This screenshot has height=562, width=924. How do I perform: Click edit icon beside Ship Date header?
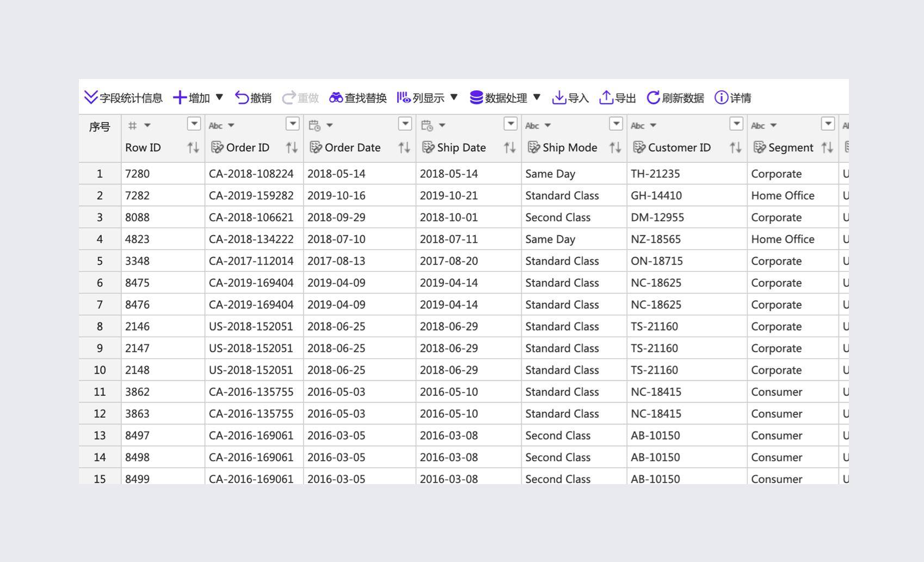[428, 148]
